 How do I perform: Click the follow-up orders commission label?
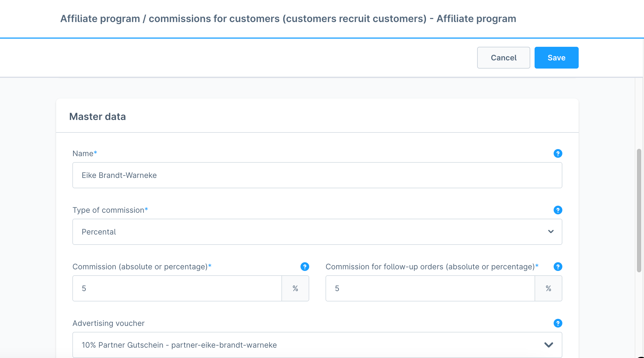coord(432,267)
